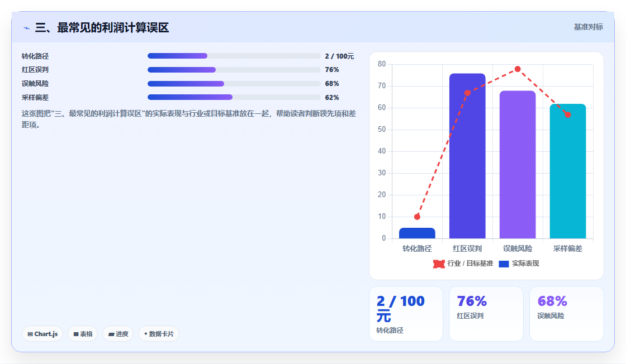
Task: Select the 进度 tag chip
Action: tap(118, 334)
